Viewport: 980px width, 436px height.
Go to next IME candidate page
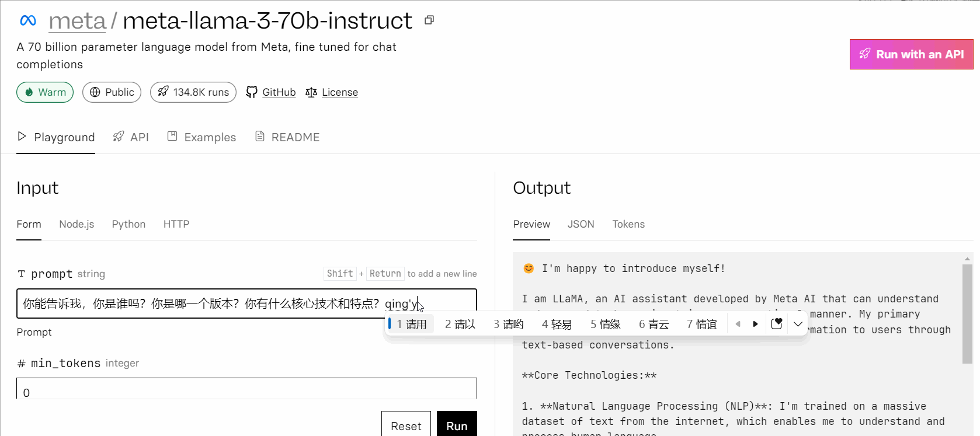[x=755, y=324]
